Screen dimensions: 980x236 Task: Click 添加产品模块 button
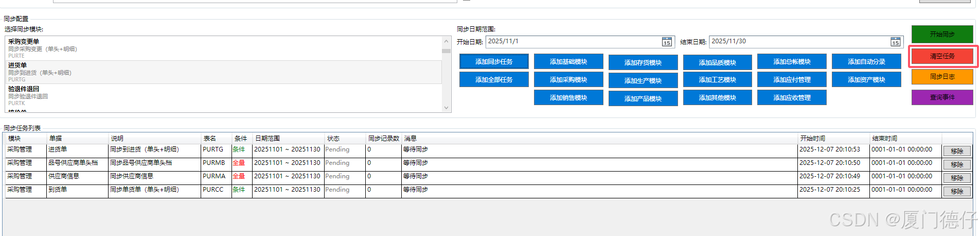click(643, 98)
